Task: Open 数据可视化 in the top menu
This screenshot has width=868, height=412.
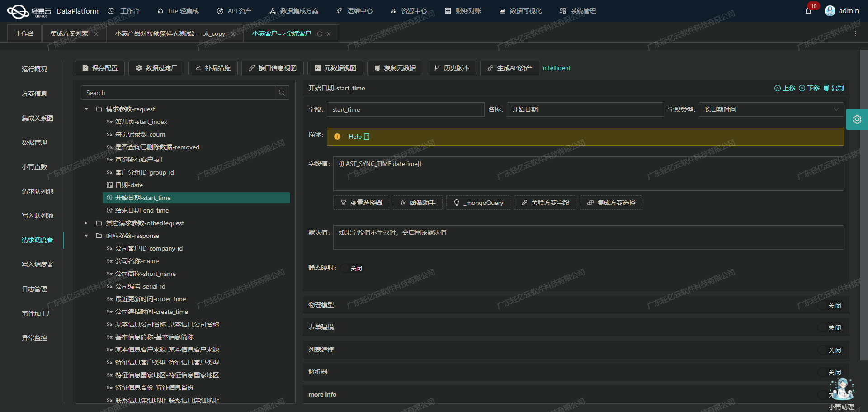Action: (520, 11)
